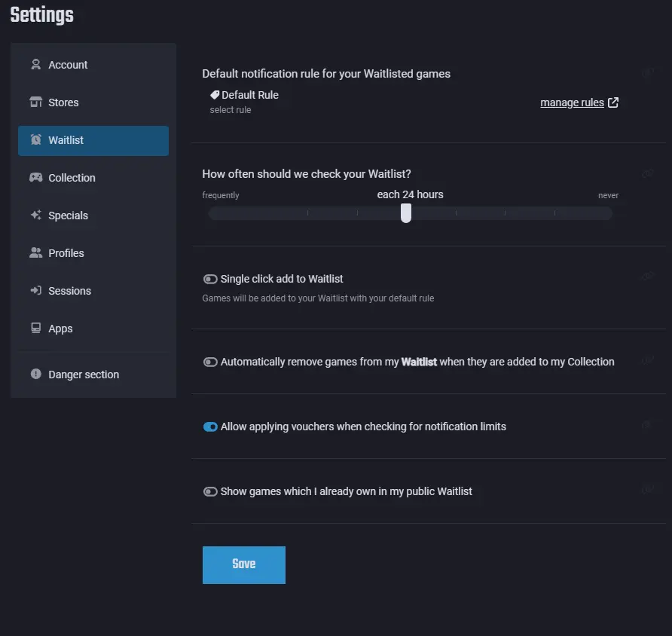Open the Danger section
672x636 pixels.
click(x=93, y=375)
